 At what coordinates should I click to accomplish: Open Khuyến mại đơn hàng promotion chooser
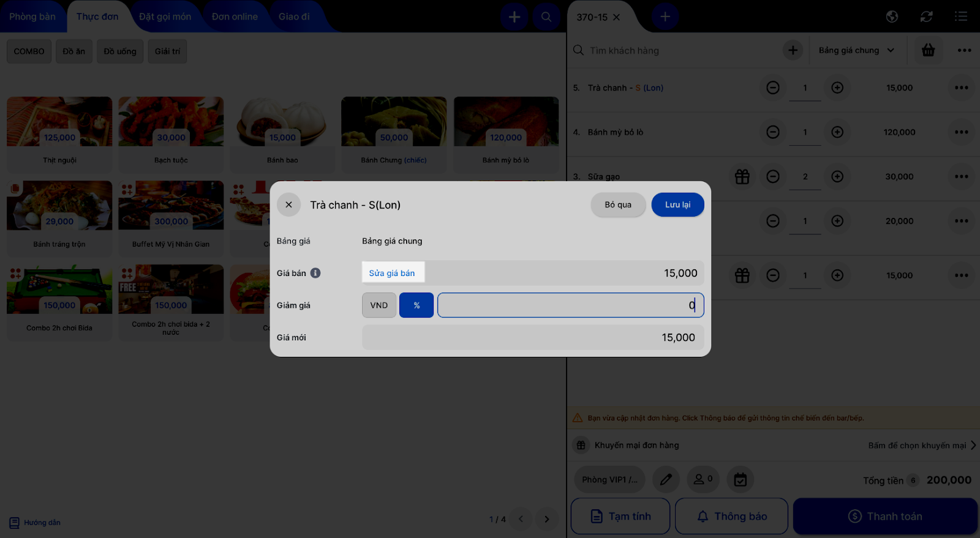coord(774,445)
